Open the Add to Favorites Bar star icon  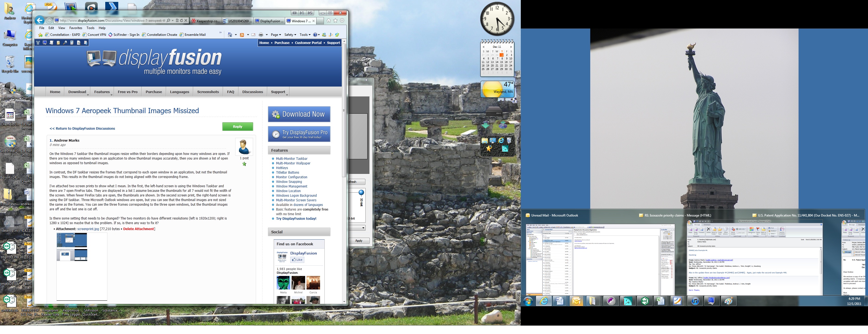coord(40,35)
